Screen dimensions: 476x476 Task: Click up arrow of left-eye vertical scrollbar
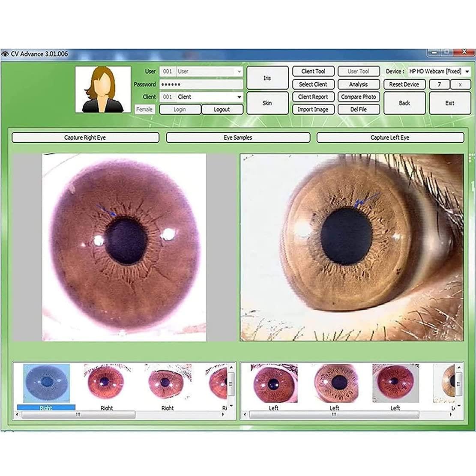[459, 368]
